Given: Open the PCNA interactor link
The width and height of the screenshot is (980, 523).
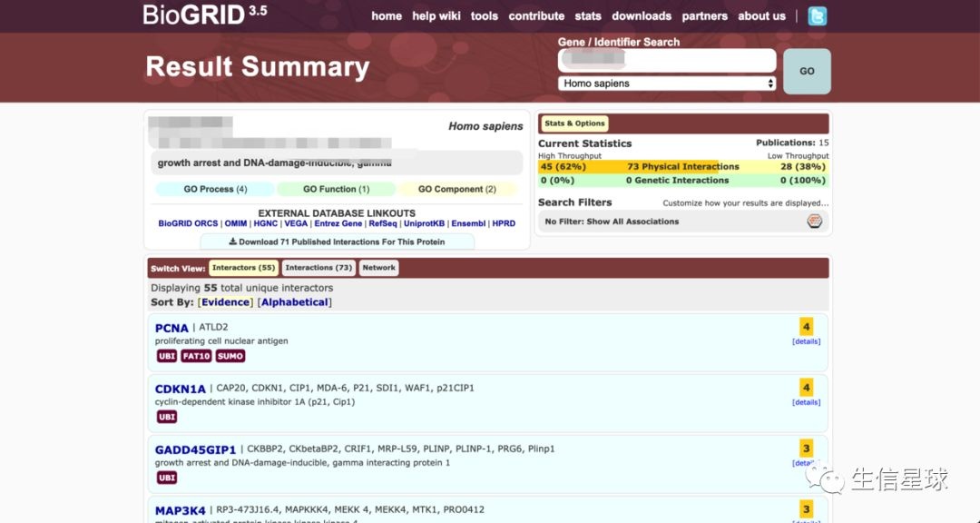Looking at the screenshot, I should pos(171,328).
